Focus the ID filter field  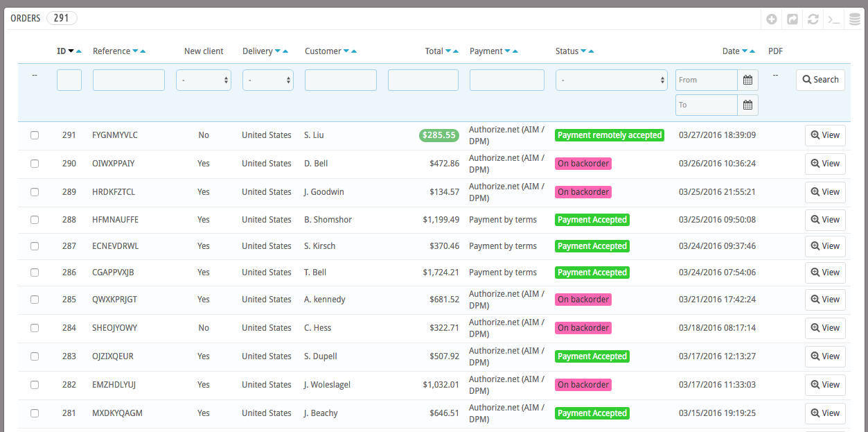point(69,80)
